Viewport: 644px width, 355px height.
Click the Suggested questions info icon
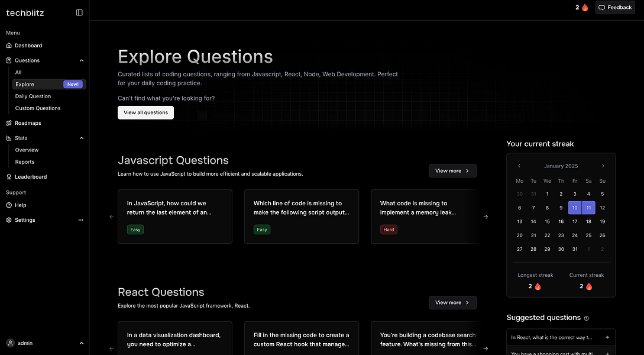(587, 318)
